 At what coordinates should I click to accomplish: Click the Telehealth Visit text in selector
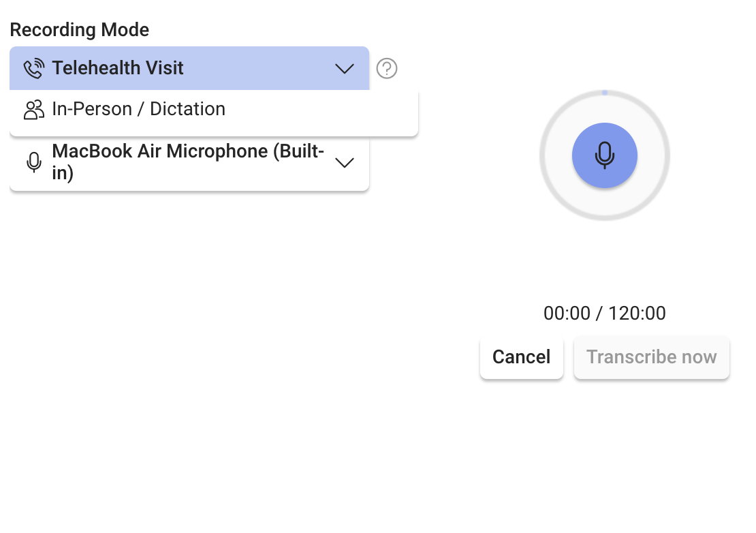pyautogui.click(x=118, y=68)
